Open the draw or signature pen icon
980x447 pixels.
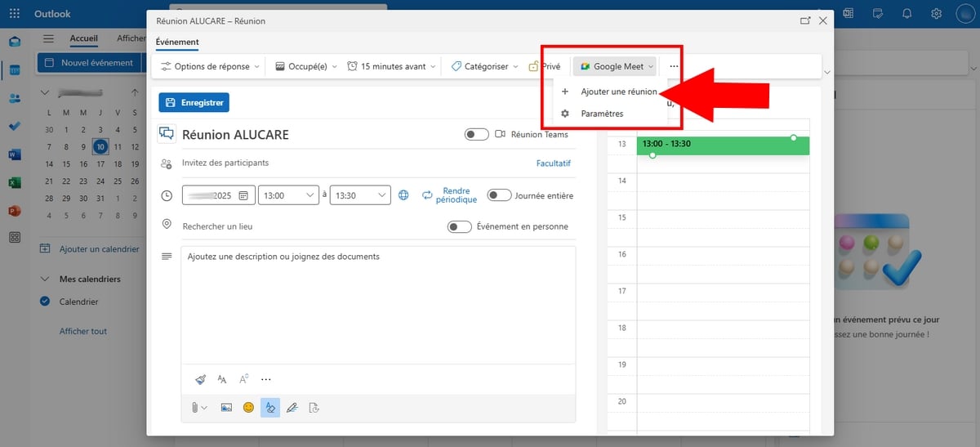(292, 407)
